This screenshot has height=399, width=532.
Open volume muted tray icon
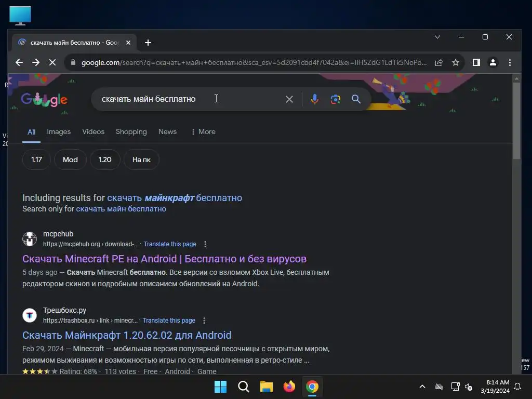point(469,387)
